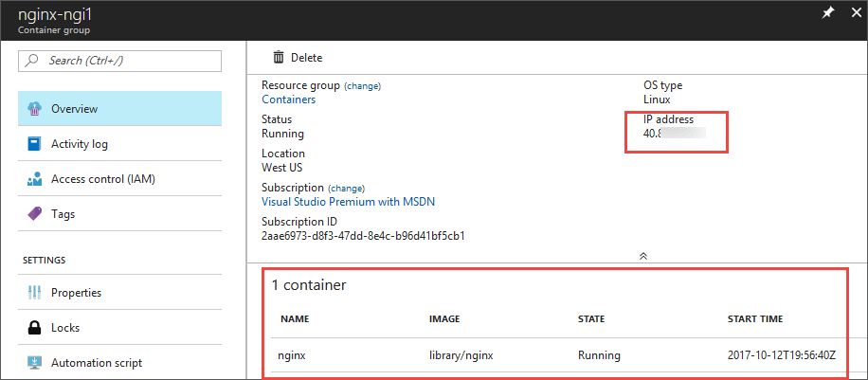
Task: Change the resource group via change link
Action: tap(363, 86)
